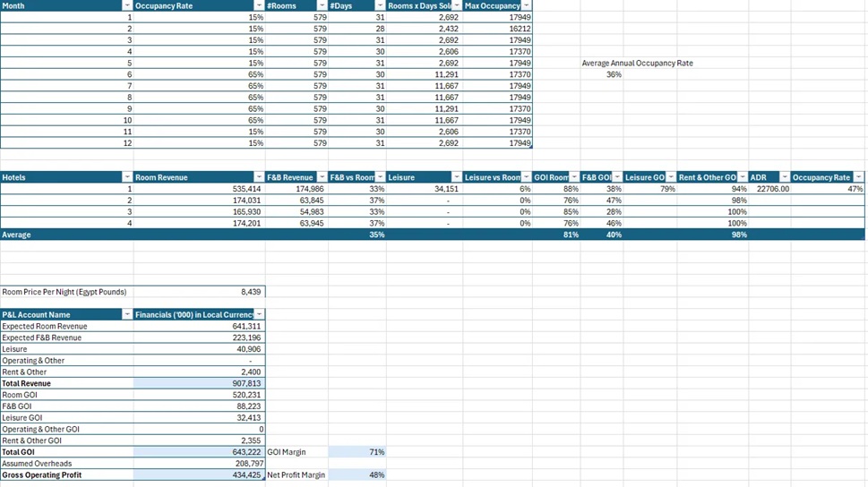Select the 32,413 Leisure GOI value
Viewport: 868px width, 487px height.
point(199,418)
